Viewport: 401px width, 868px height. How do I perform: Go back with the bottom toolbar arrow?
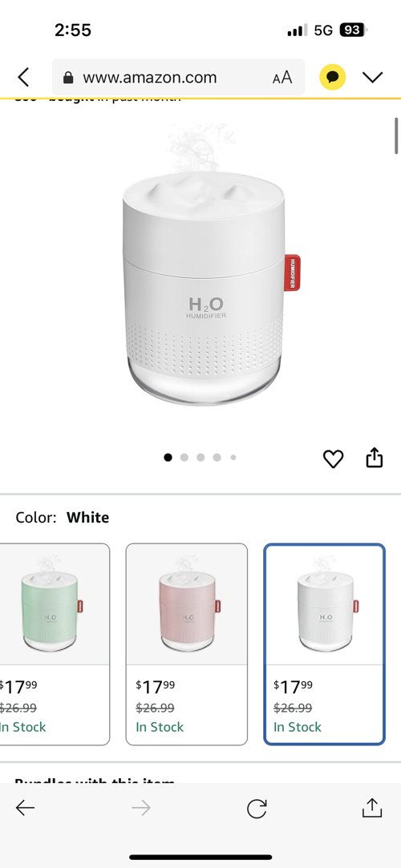point(25,808)
